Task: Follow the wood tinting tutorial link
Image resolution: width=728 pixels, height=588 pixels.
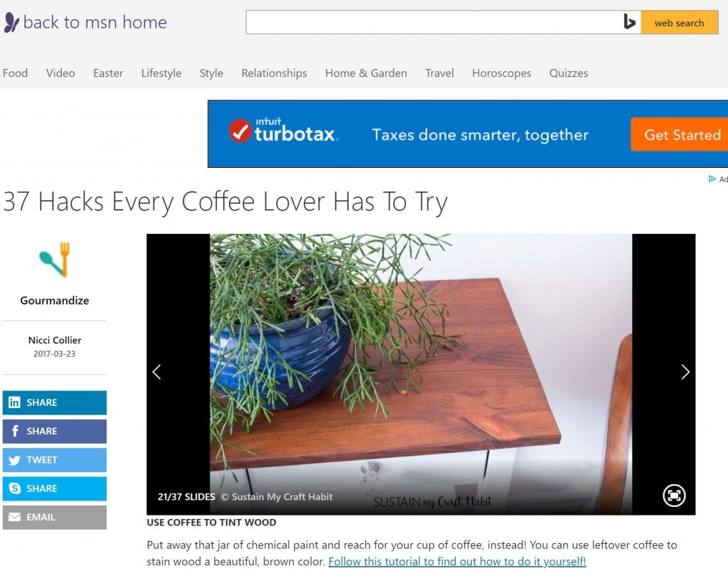Action: pos(457,562)
